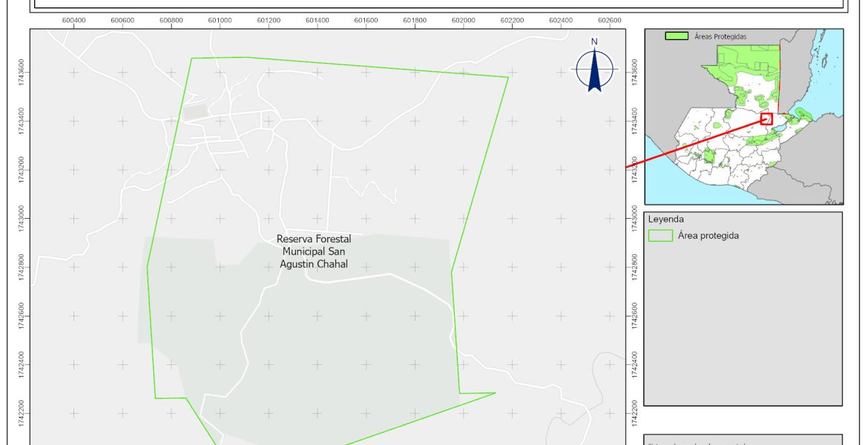Click the 1742200 northing label on the left edge
868x445 pixels.
[23, 413]
